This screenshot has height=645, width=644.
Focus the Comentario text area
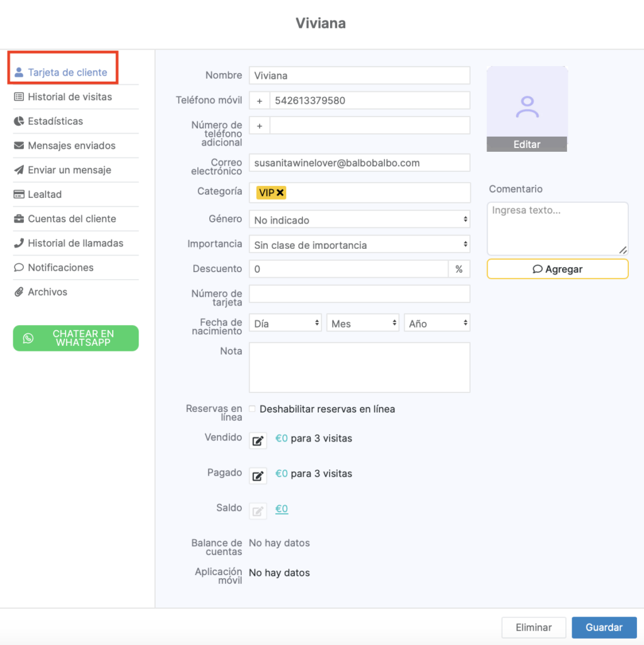(x=557, y=228)
